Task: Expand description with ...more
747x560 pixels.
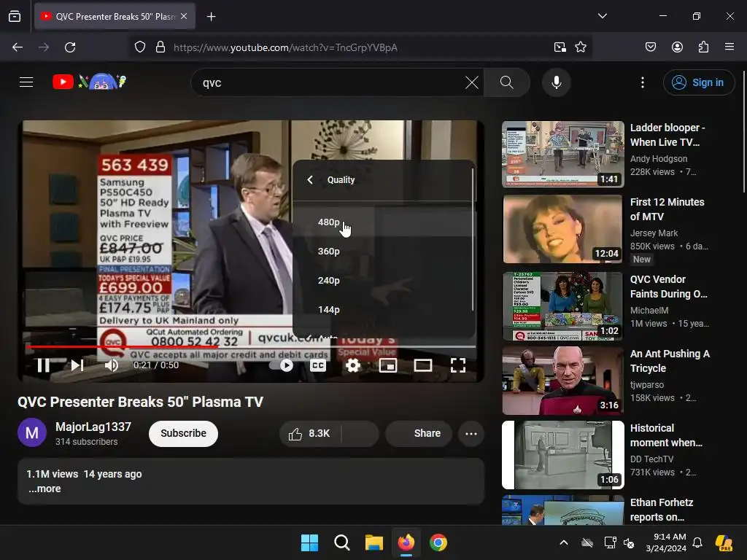Action: (44, 489)
